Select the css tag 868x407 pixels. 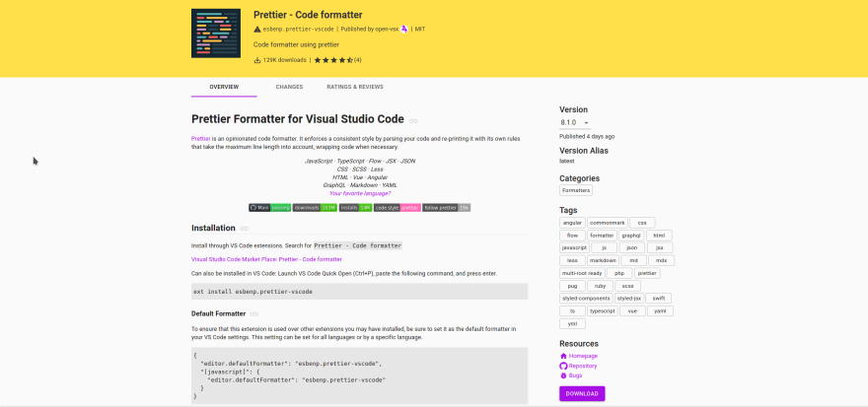(x=642, y=223)
